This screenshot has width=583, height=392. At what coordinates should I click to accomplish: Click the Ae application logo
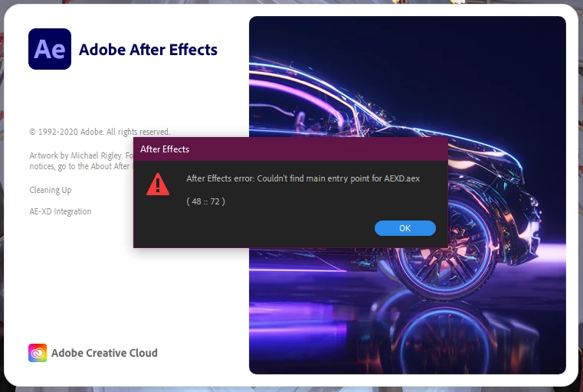(50, 49)
